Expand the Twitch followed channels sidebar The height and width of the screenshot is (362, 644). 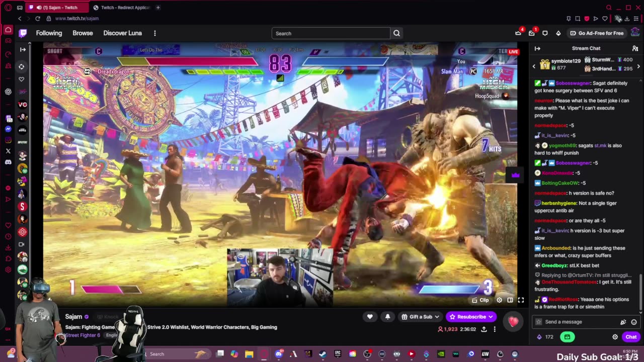pyautogui.click(x=23, y=49)
